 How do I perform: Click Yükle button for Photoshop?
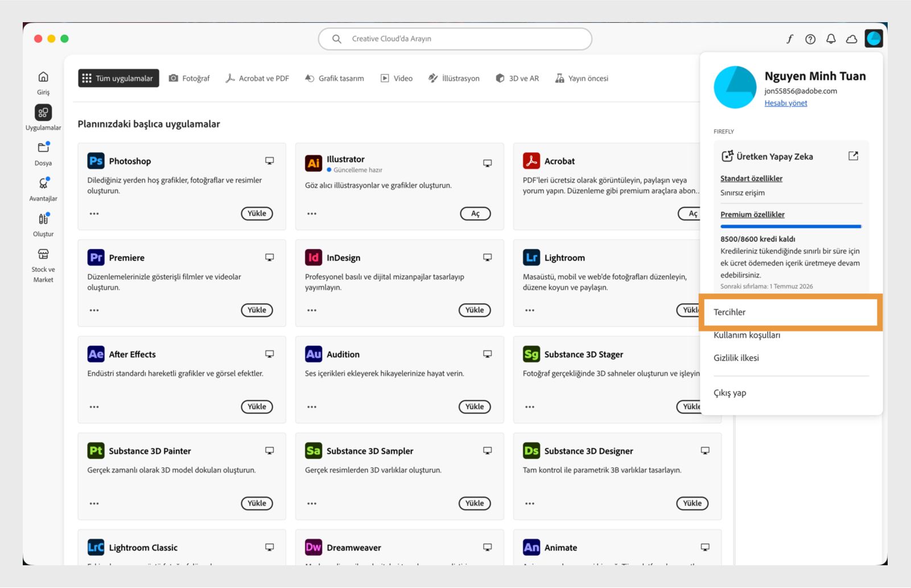click(x=257, y=214)
